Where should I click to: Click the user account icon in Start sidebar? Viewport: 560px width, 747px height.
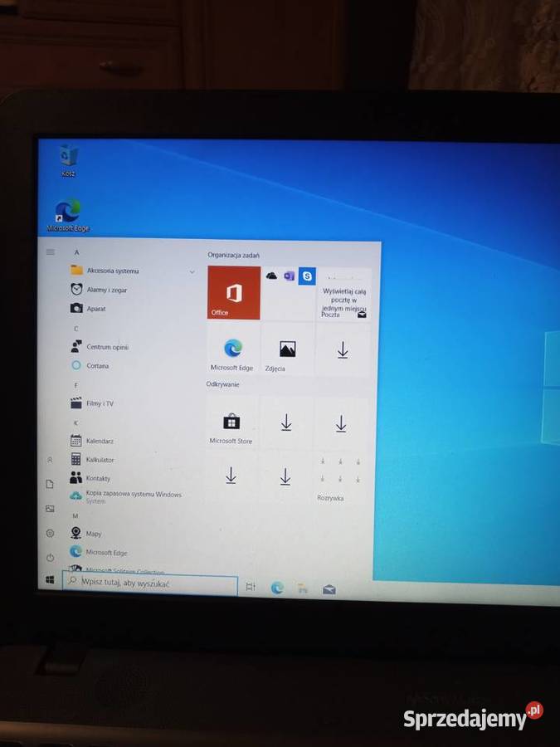point(50,460)
